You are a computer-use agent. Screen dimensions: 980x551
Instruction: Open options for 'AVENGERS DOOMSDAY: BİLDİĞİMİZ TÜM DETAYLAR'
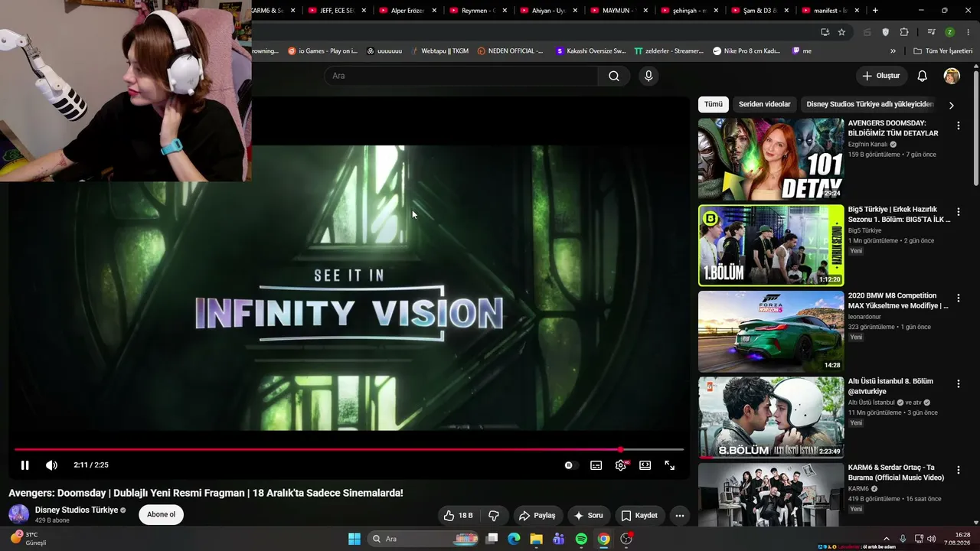(958, 126)
